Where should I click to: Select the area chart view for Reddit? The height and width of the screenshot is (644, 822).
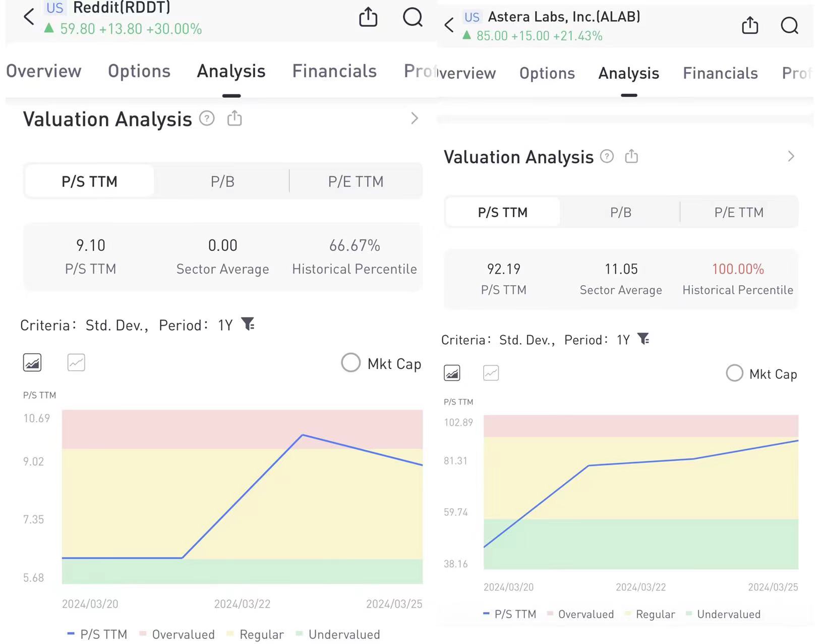point(32,362)
